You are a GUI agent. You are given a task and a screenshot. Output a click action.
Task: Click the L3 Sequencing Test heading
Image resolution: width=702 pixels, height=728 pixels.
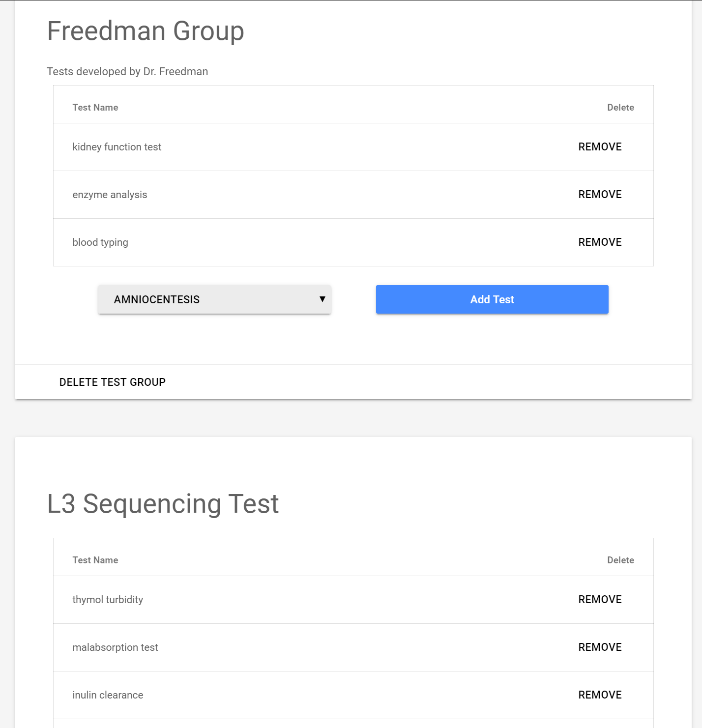click(x=163, y=504)
